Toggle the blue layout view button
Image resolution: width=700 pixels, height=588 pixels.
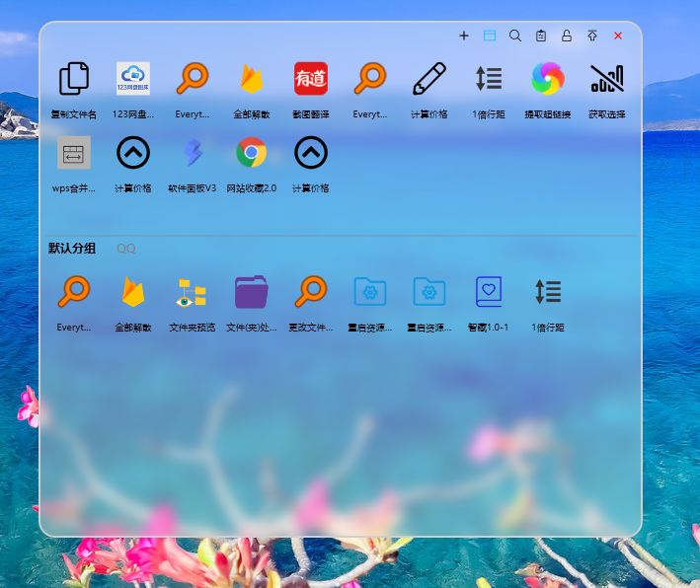[x=490, y=36]
